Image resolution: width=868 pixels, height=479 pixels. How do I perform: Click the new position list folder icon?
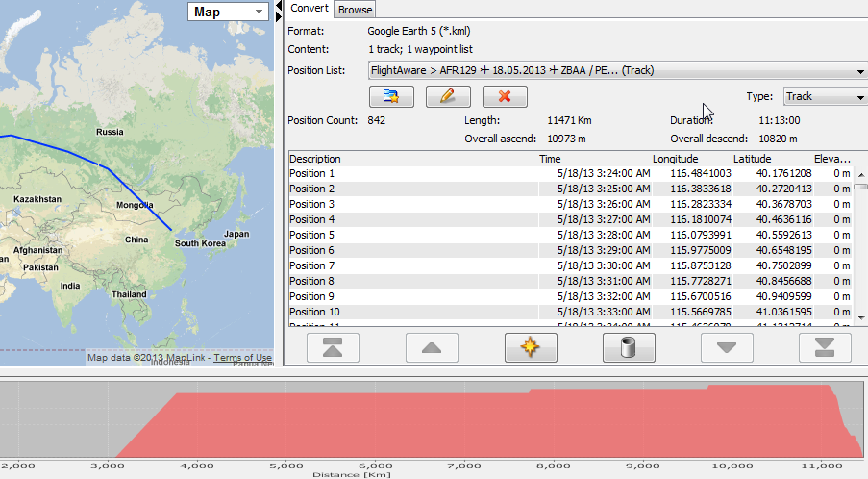(391, 96)
